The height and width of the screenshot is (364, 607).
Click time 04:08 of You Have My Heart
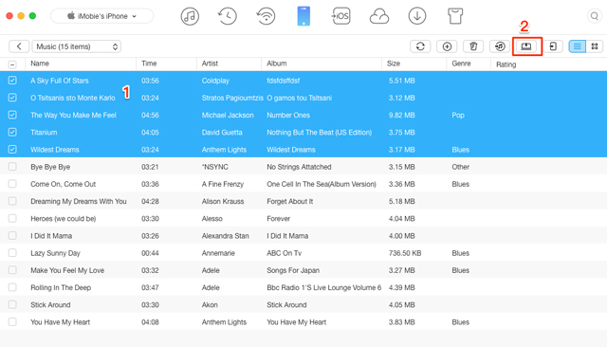[150, 322]
